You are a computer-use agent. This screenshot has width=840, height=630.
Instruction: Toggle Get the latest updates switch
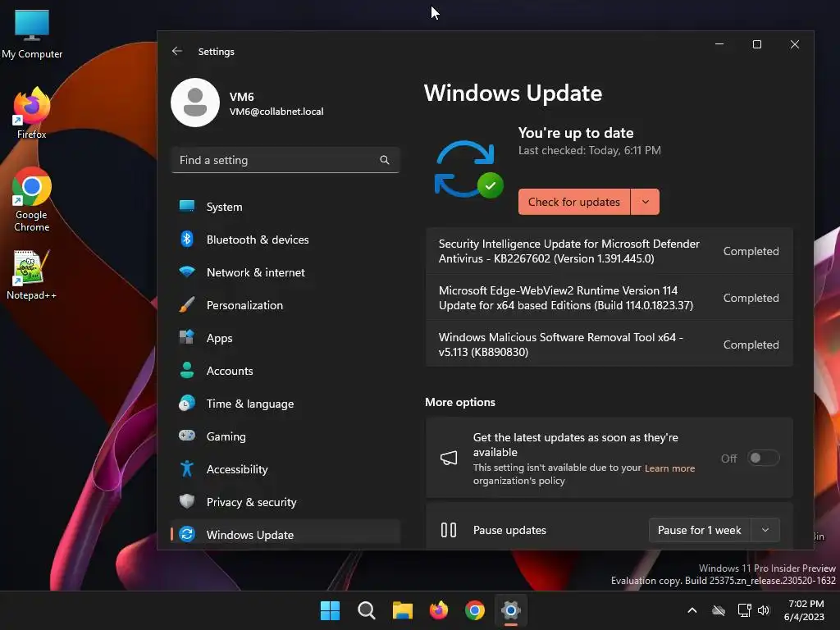(764, 458)
